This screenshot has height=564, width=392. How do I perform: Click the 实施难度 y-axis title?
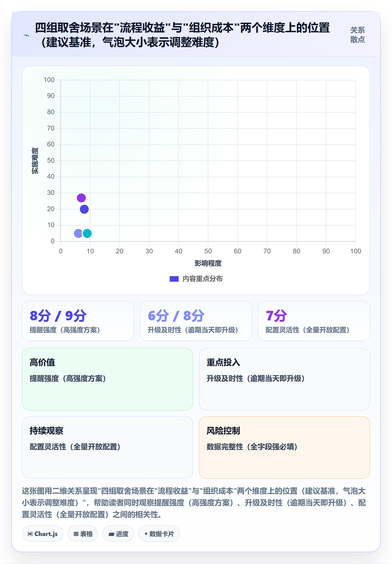pos(35,161)
